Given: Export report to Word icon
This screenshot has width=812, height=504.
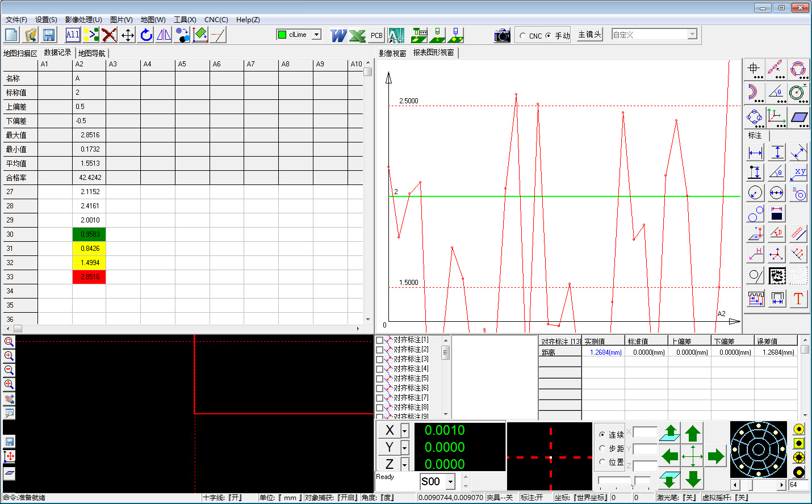Looking at the screenshot, I should click(338, 35).
